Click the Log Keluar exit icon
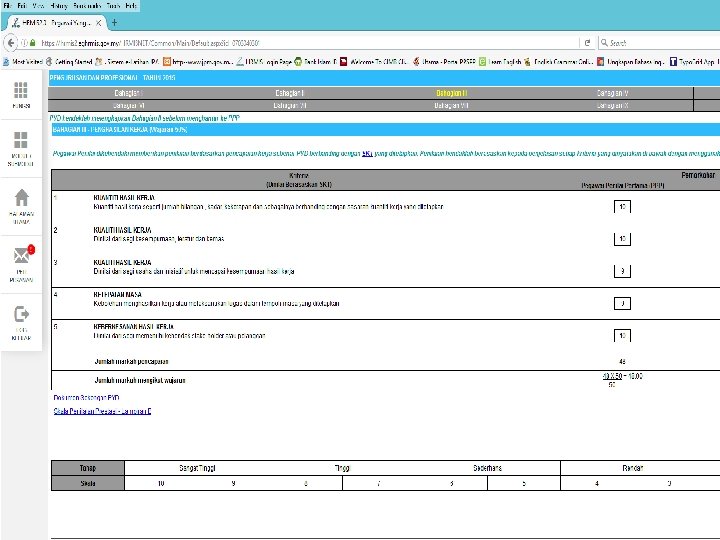The width and height of the screenshot is (720, 540). coord(21,314)
